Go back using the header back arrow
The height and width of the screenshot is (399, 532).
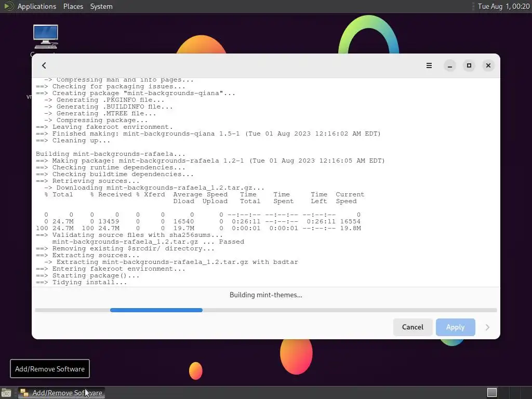[x=44, y=65]
